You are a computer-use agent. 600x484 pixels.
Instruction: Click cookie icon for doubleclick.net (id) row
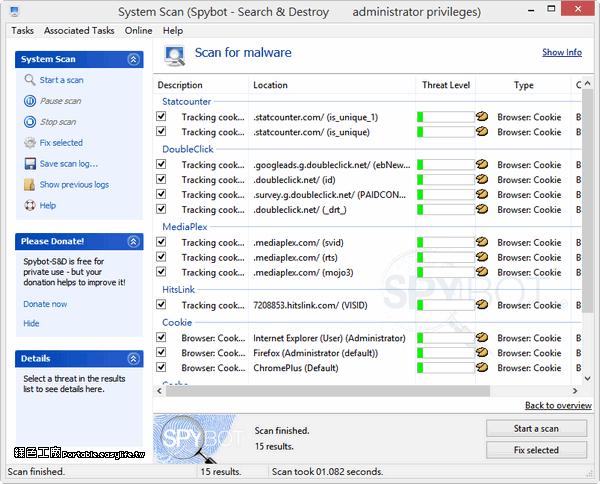[x=482, y=179]
